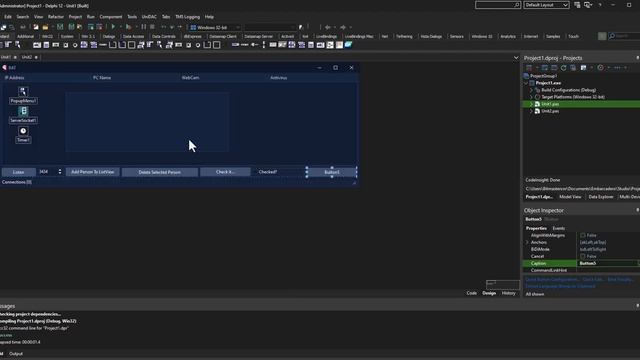Toggle the Cancel property False checkbox
Screen dimensions: 640x360
(x=583, y=256)
